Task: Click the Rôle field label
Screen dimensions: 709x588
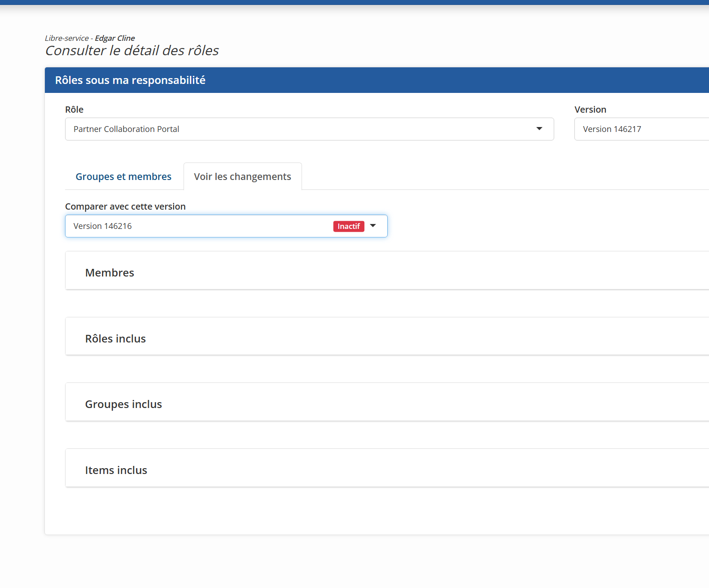Action: pos(74,110)
